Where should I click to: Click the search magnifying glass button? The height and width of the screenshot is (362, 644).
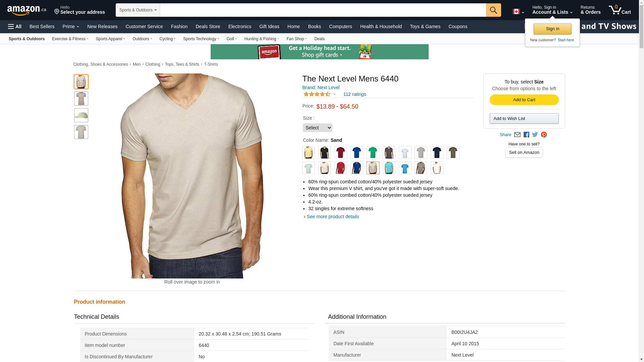coord(493,10)
